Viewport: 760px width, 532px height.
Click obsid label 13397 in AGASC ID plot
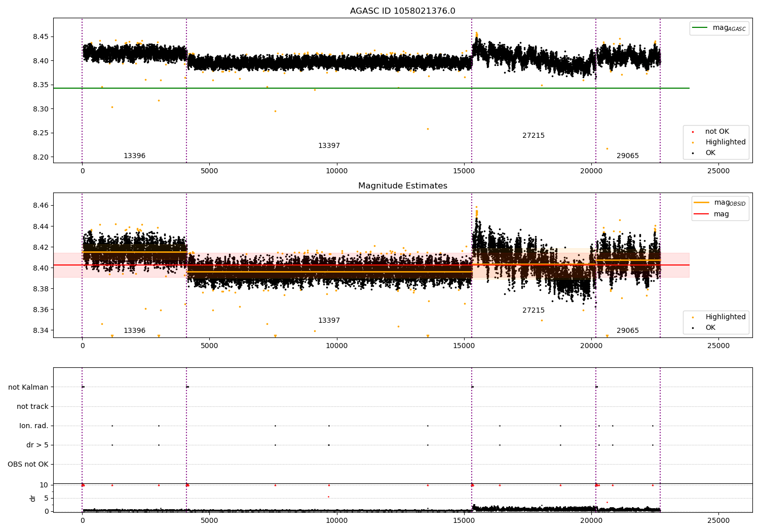(329, 146)
